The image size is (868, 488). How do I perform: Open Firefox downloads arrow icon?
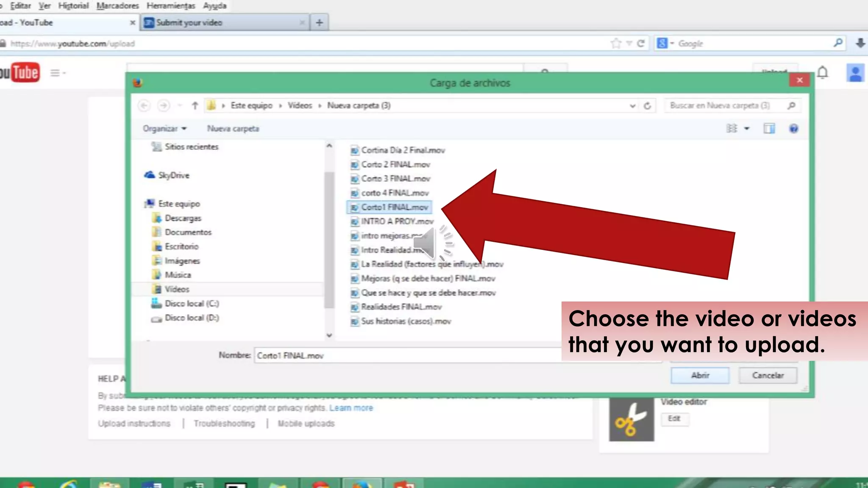(x=860, y=43)
